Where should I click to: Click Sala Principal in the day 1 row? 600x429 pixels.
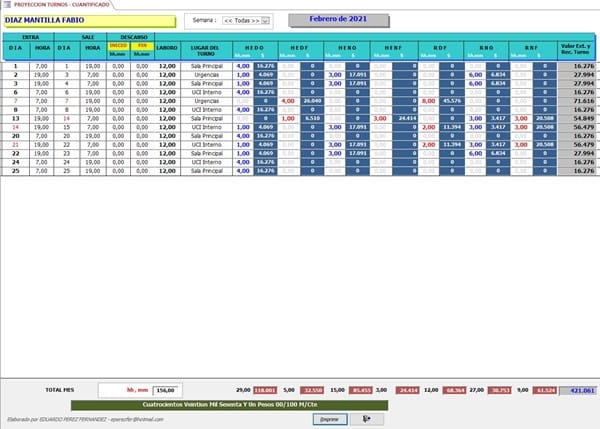(x=207, y=66)
